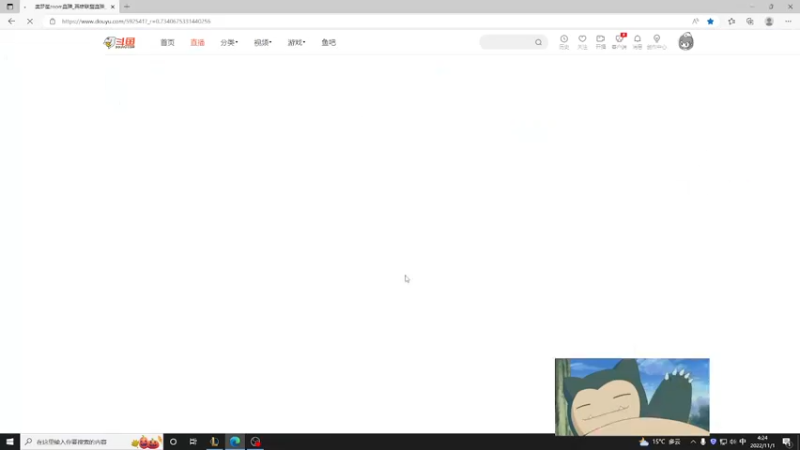Expand the 游戏 games dropdown
This screenshot has height=450, width=800.
296,42
